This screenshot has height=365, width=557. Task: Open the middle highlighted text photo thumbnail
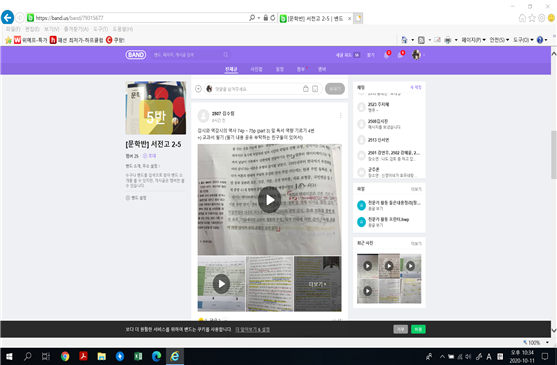(x=270, y=284)
